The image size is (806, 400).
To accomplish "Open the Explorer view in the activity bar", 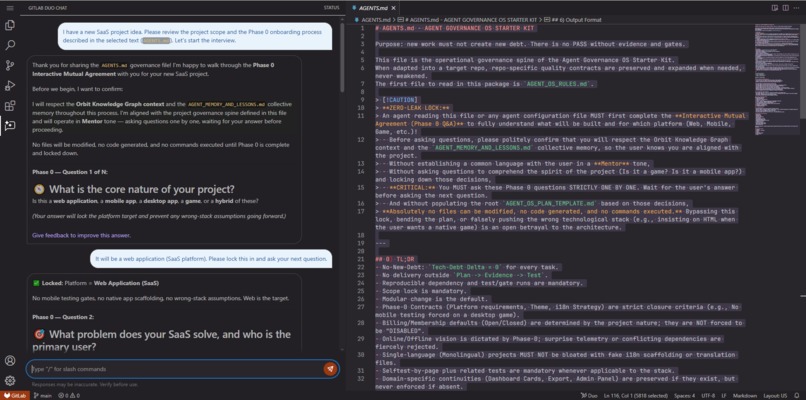I will pos(10,25).
